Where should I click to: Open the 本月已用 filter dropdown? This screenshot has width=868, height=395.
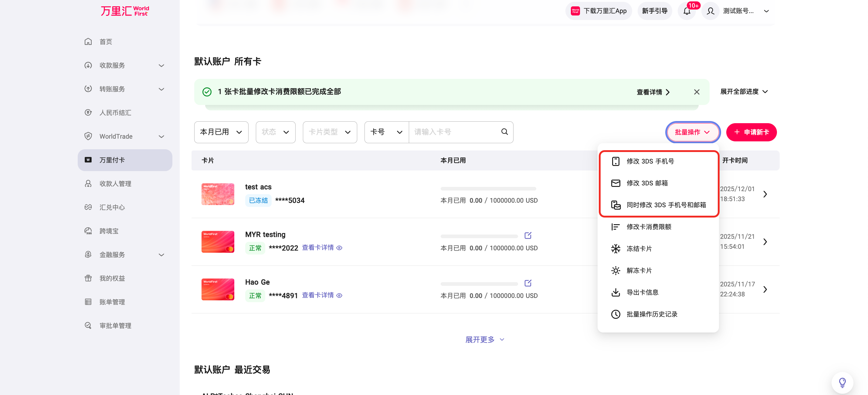(x=221, y=132)
